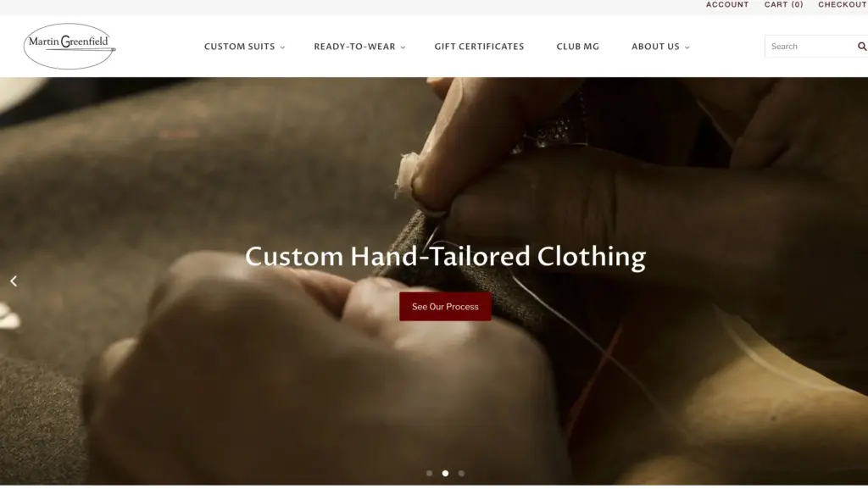Image resolution: width=868 pixels, height=489 pixels.
Task: Click the Martin Greenfield logo
Action: pos(70,46)
